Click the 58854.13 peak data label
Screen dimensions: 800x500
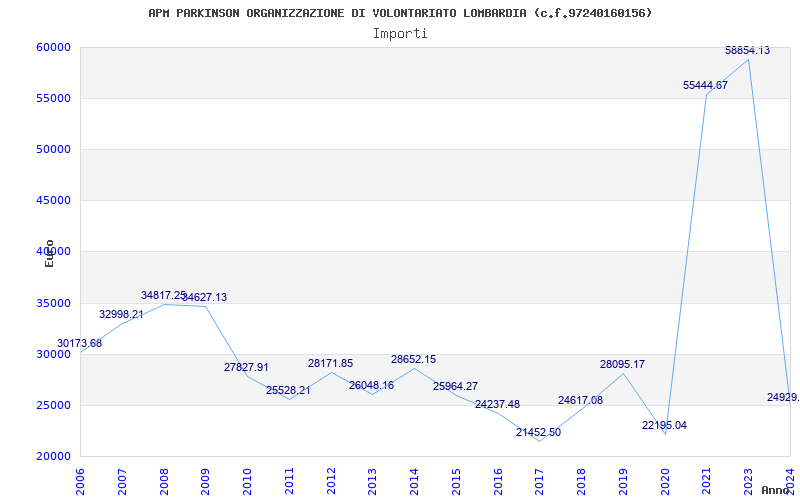[x=747, y=50]
